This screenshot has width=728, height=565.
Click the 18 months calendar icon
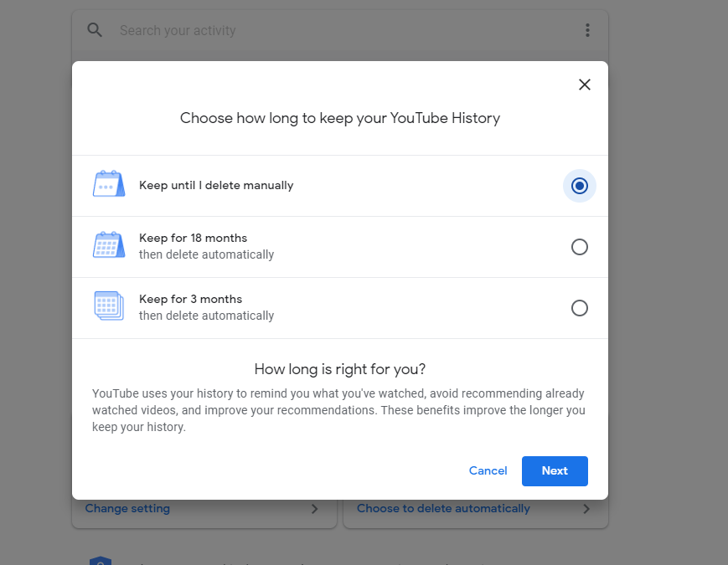109,246
